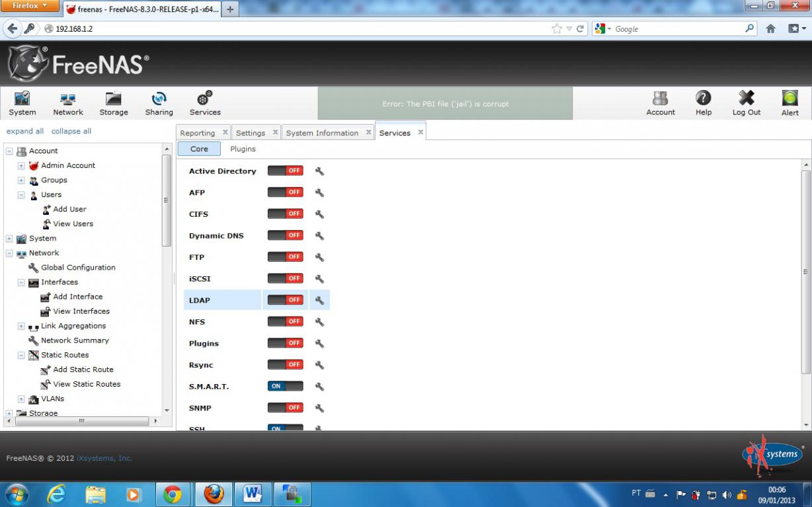Open Rsync settings wrench icon
The width and height of the screenshot is (812, 507).
[x=319, y=365]
